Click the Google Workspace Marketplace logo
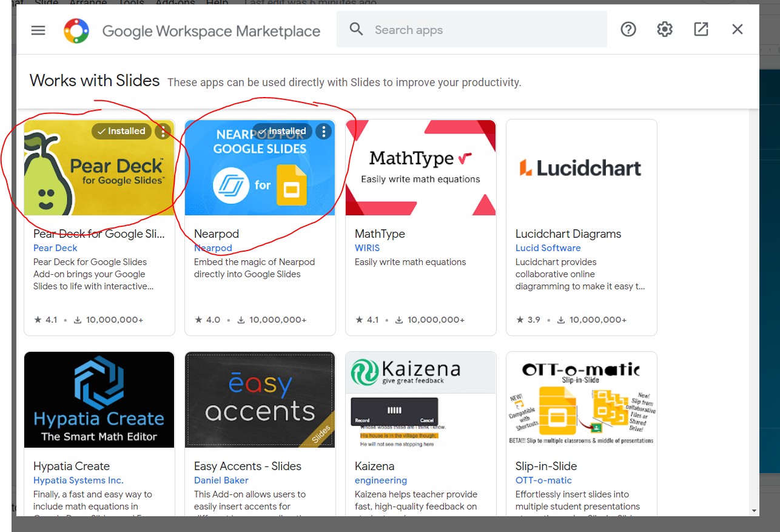Viewport: 780px width, 532px height. click(76, 30)
